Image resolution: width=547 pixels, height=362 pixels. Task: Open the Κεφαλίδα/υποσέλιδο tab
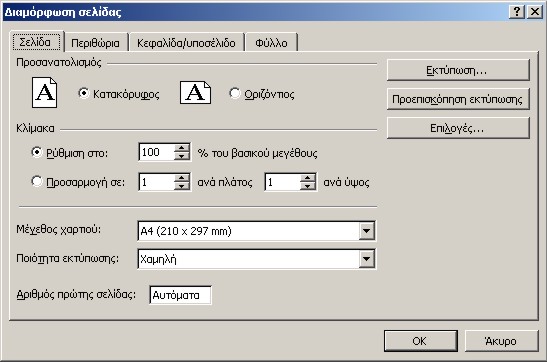pos(186,43)
